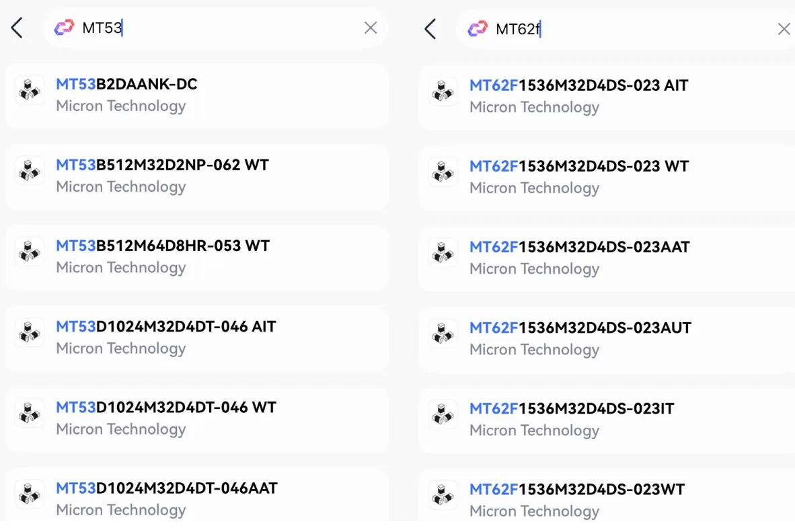Click the component icon for MT53B512M64D8HR-053 WT
This screenshot has height=532, width=795.
[x=30, y=252]
